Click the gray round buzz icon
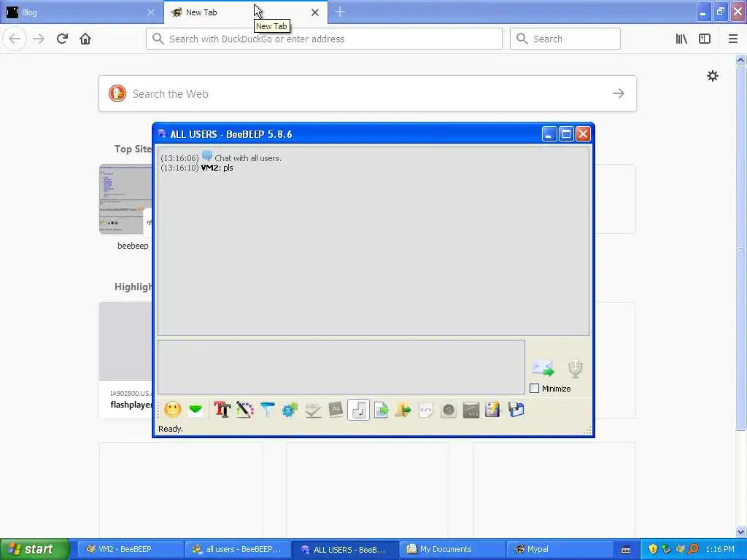Image resolution: width=747 pixels, height=560 pixels. coord(449,410)
